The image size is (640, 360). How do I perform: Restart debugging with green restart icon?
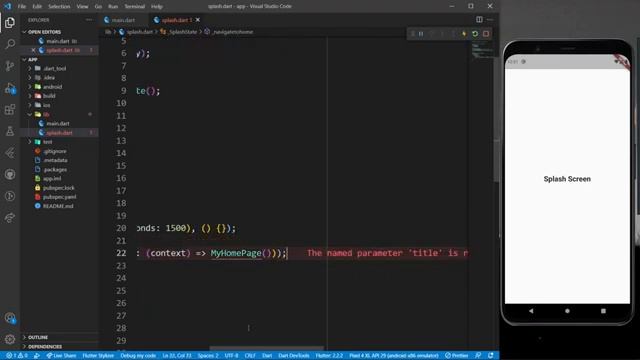pos(475,34)
